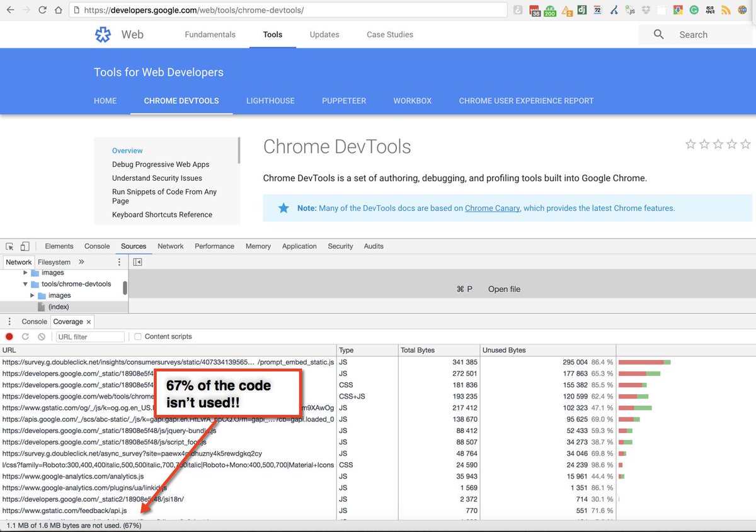Viewport: 756px width, 532px height.
Task: Open the Memory panel tab
Action: click(x=258, y=246)
